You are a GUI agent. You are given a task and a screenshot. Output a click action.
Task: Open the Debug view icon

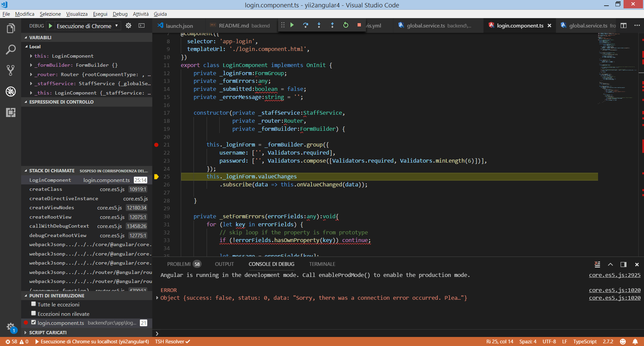(11, 91)
